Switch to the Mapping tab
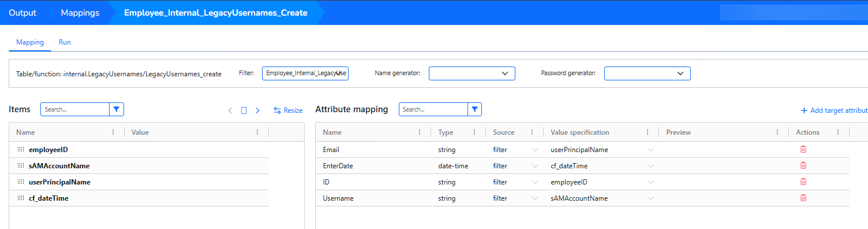The width and height of the screenshot is (868, 229). coord(30,42)
